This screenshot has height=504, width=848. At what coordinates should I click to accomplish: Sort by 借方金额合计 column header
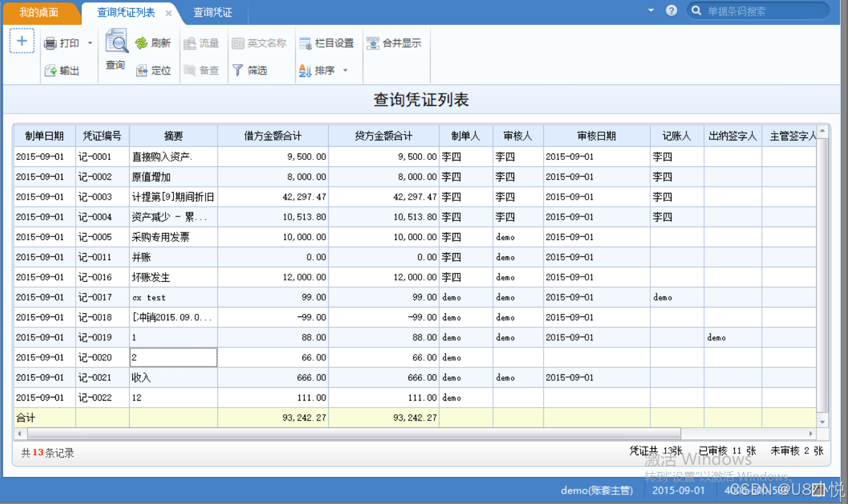[x=273, y=135]
